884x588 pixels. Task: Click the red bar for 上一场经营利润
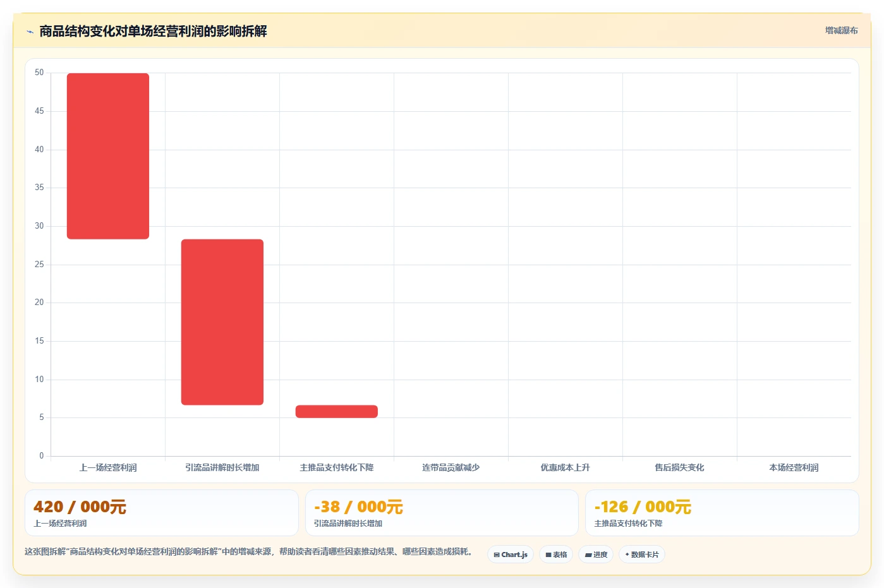coord(108,156)
